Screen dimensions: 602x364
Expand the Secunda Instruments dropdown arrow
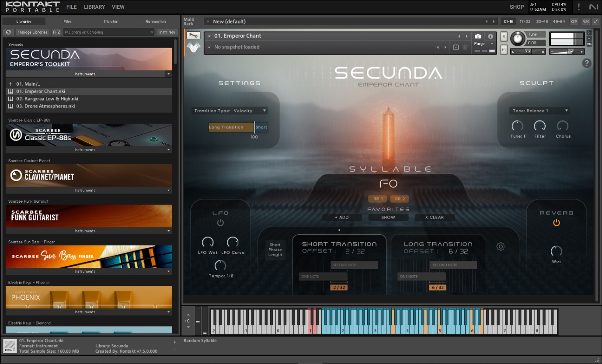coord(169,74)
